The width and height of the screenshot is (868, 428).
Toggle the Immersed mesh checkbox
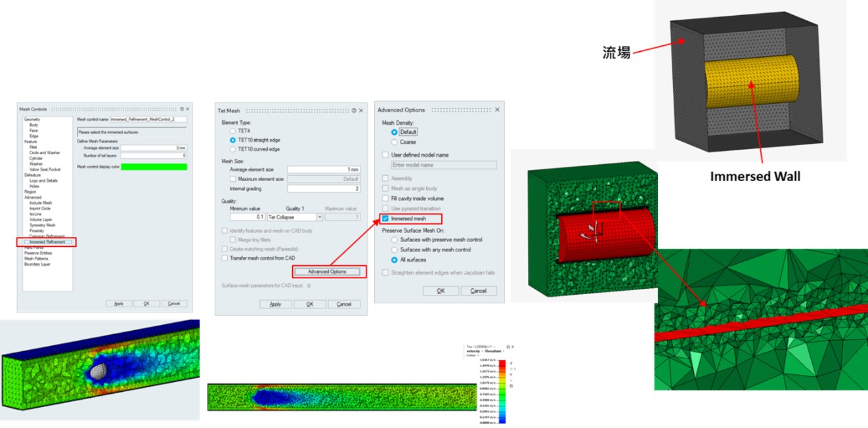pos(385,219)
